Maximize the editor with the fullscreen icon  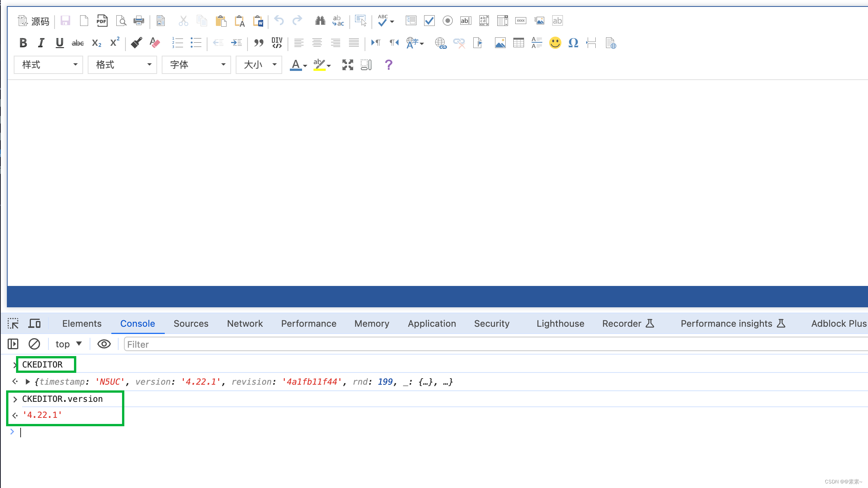(x=347, y=65)
